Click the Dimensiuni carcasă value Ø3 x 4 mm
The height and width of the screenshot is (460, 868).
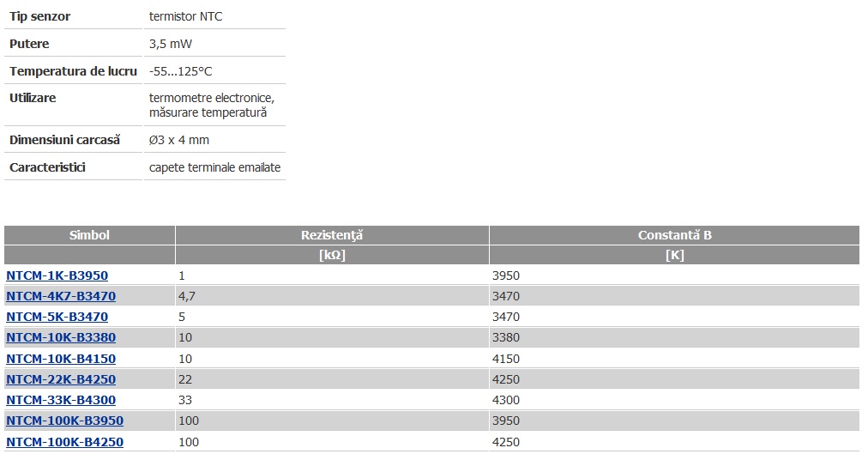(179, 140)
